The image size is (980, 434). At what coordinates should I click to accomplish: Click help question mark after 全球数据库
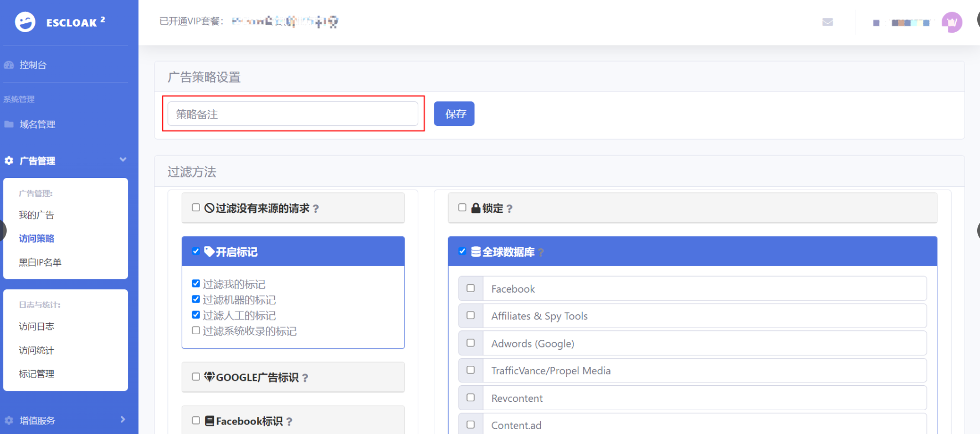point(541,253)
